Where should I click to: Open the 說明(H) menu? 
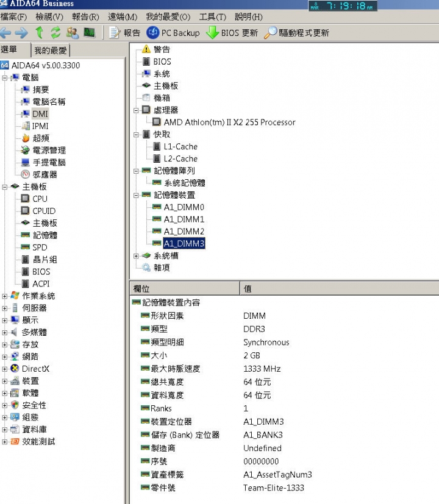tap(249, 16)
